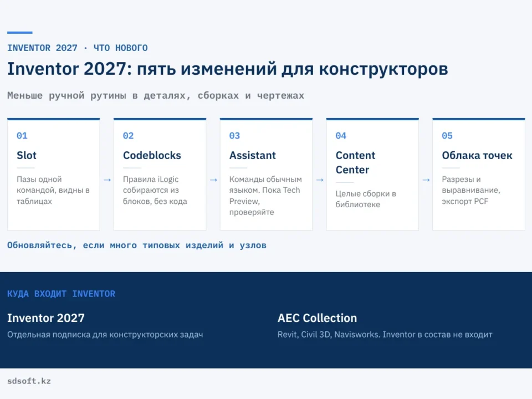Click the number '05' on the Облака точек card
532x399 pixels.
pyautogui.click(x=447, y=136)
